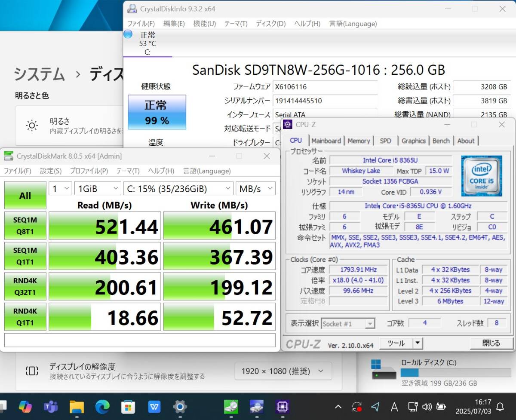Open Microsoft Store from the taskbar

tap(128, 406)
